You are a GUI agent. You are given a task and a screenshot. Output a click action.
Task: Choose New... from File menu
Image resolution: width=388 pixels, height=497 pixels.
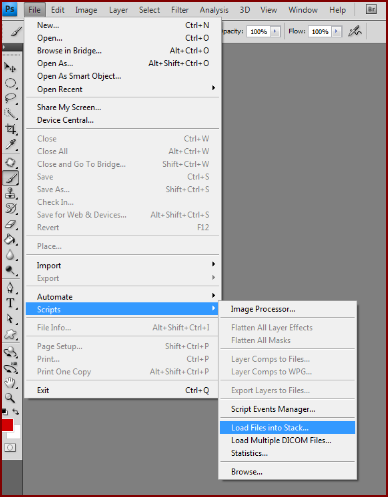[x=123, y=25]
